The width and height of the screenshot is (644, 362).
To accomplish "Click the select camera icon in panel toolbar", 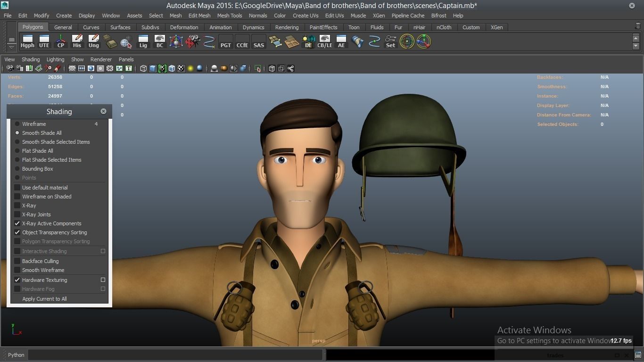I will point(10,68).
